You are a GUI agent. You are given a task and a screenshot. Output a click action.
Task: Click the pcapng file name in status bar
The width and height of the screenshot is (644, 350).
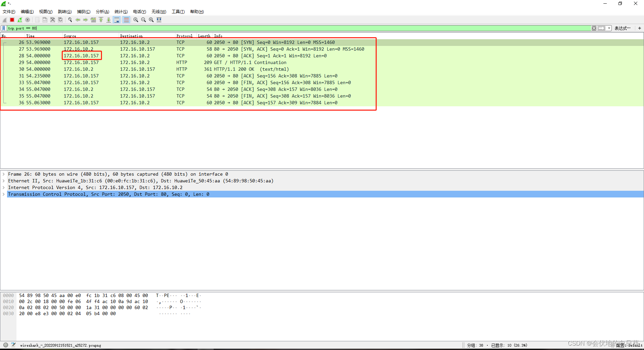tap(60, 345)
